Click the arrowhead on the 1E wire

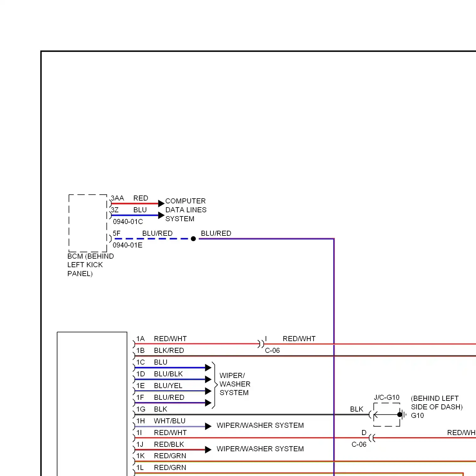tap(208, 391)
